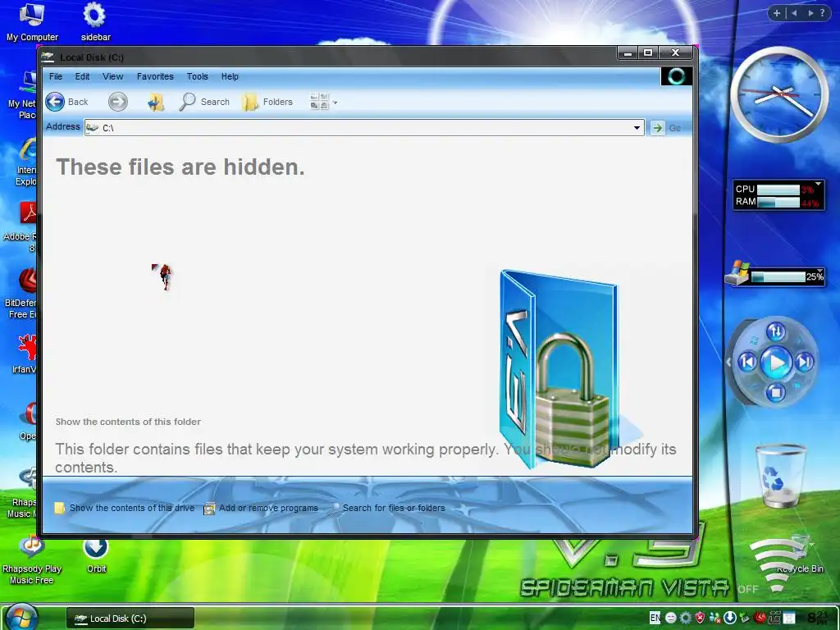Click the sidebar previous page arrow
Image resolution: width=840 pixels, height=630 pixels.
pos(794,13)
